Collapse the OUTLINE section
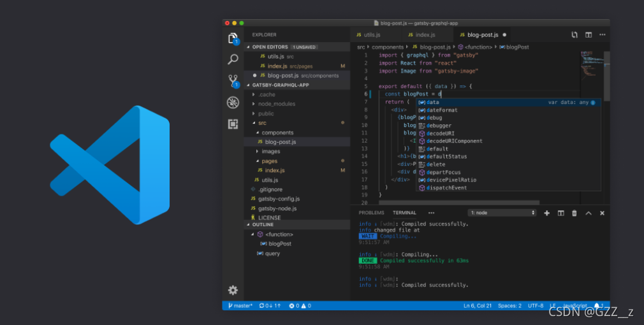 tap(297, 224)
